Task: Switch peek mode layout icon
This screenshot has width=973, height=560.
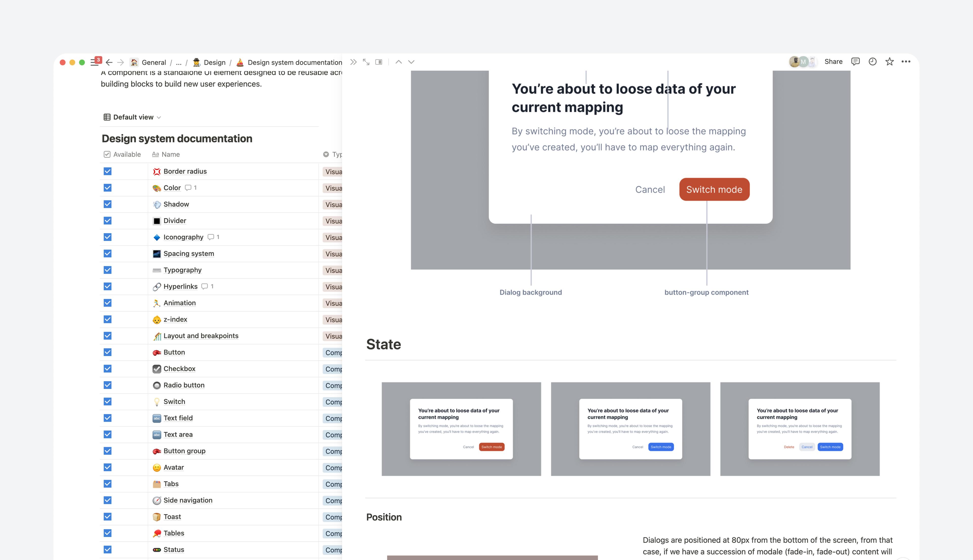Action: pos(379,62)
